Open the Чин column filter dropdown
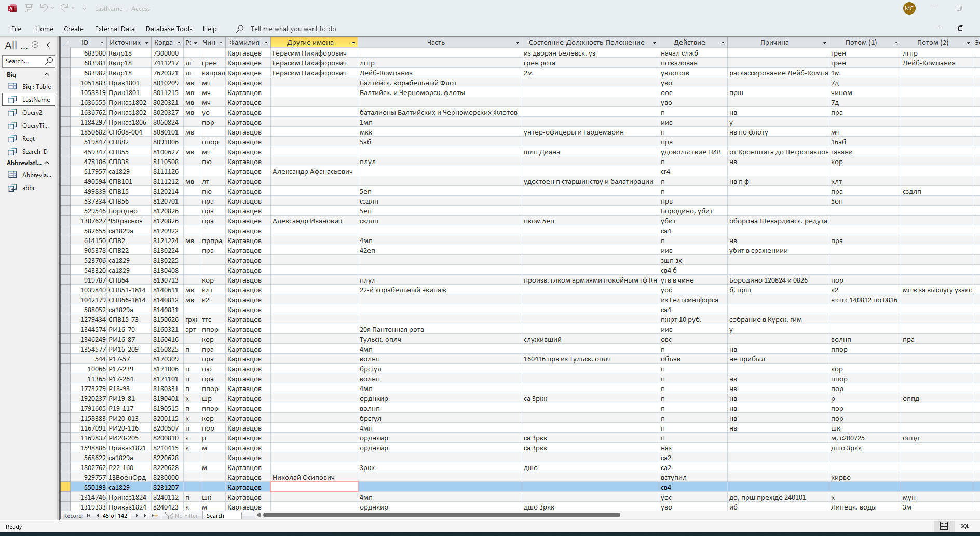Image resolution: width=980 pixels, height=536 pixels. point(221,43)
